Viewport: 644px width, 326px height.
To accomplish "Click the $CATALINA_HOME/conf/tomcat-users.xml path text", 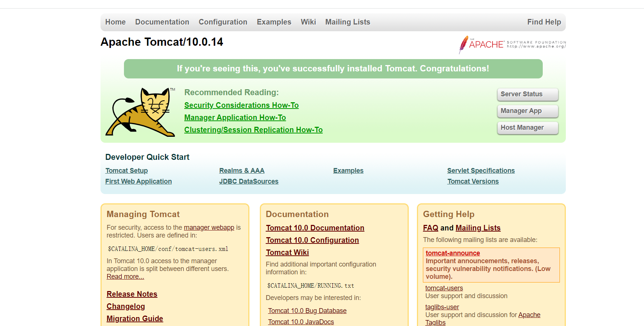I will [168, 249].
